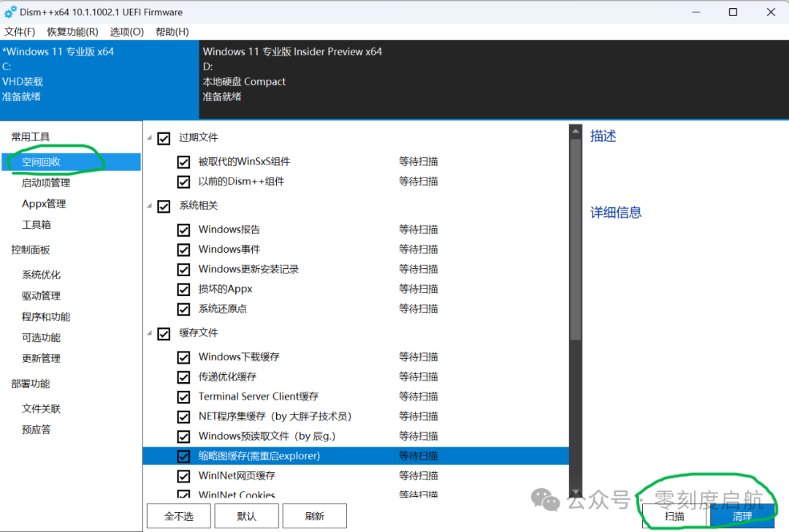Image resolution: width=789 pixels, height=532 pixels.
Task: Open the 恢复功能(R) menu
Action: [x=72, y=31]
